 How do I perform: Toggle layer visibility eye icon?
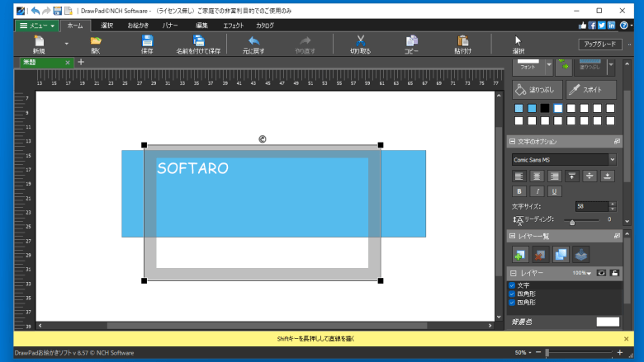click(x=601, y=273)
